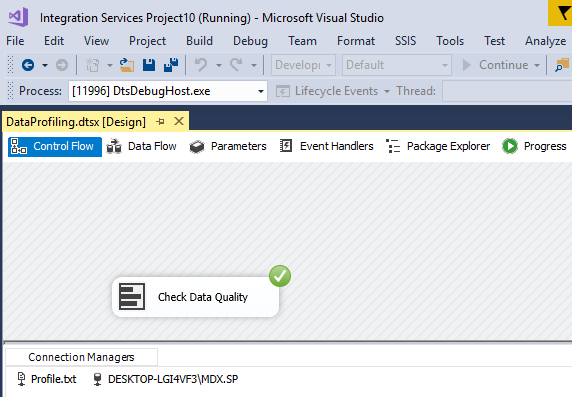Select the DESKTOP-LGI4VF3\MDX.SP connection manager

pyautogui.click(x=165, y=379)
